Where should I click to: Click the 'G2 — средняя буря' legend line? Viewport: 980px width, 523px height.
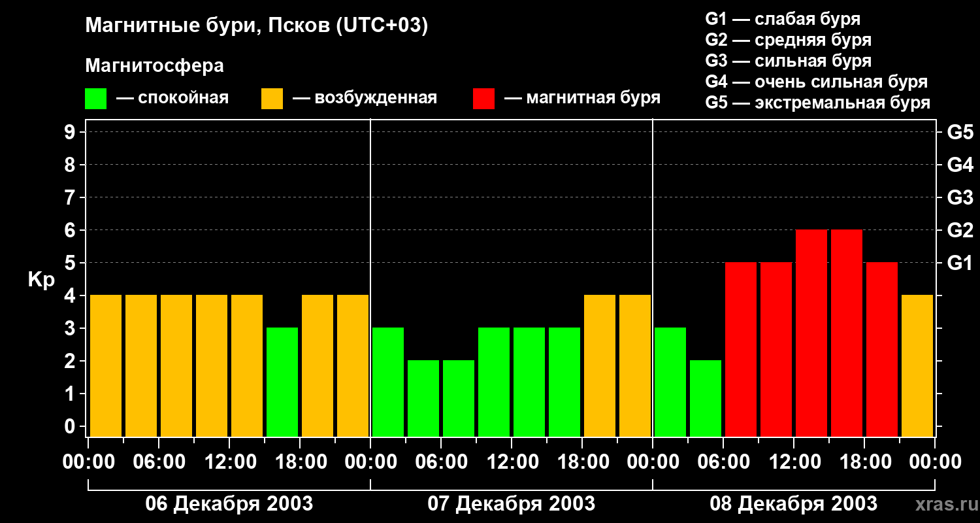[x=789, y=40]
